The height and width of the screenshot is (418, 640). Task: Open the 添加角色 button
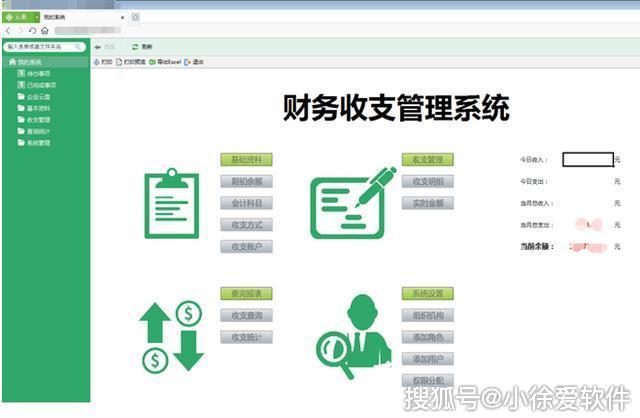click(428, 337)
